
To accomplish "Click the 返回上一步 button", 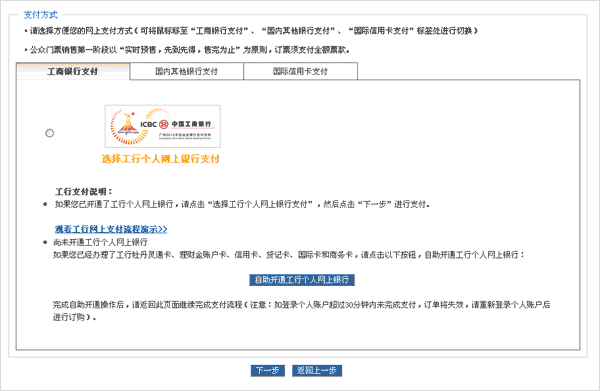I will pos(317,370).
